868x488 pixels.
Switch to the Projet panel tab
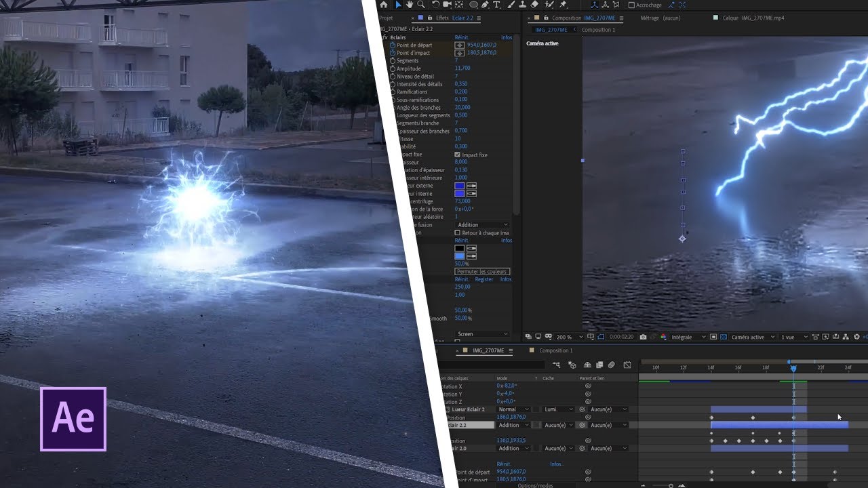pos(386,18)
